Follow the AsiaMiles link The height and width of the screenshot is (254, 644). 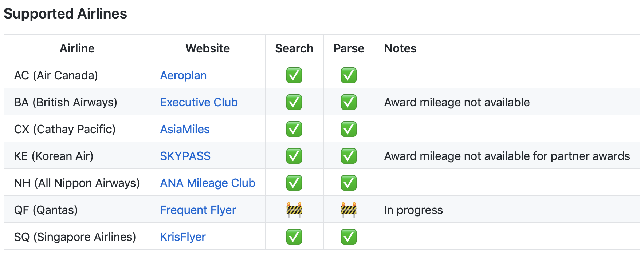[185, 129]
